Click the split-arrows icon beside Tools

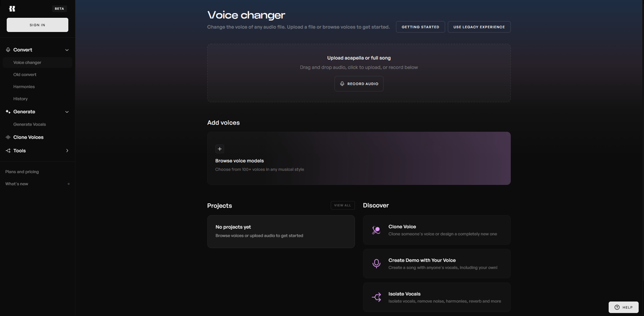click(x=8, y=151)
